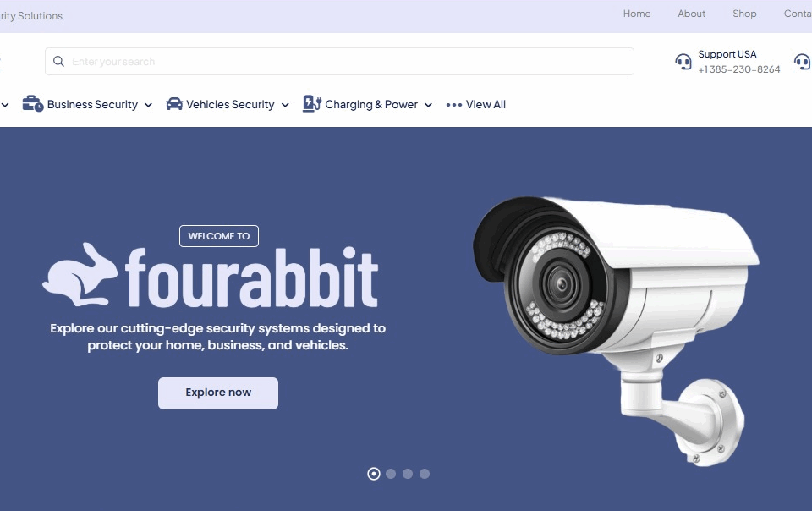Image resolution: width=812 pixels, height=511 pixels.
Task: Click the fourabbit rabbit logo
Action: pyautogui.click(x=80, y=275)
